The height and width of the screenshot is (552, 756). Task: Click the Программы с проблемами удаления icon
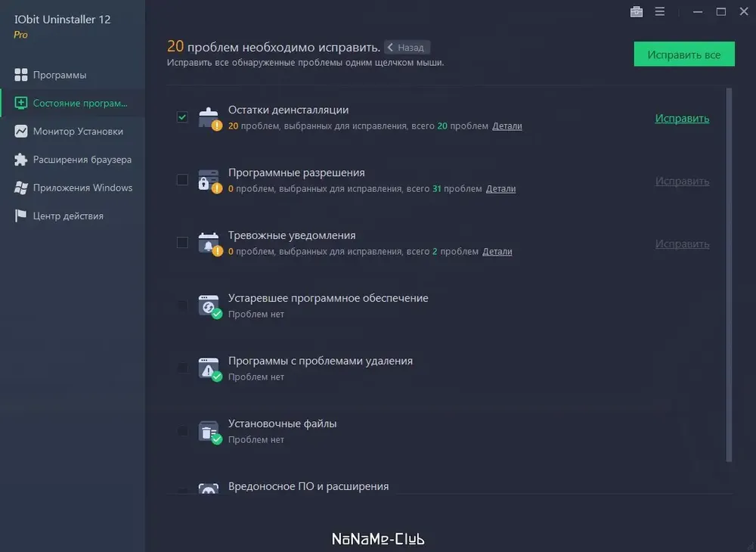(209, 369)
